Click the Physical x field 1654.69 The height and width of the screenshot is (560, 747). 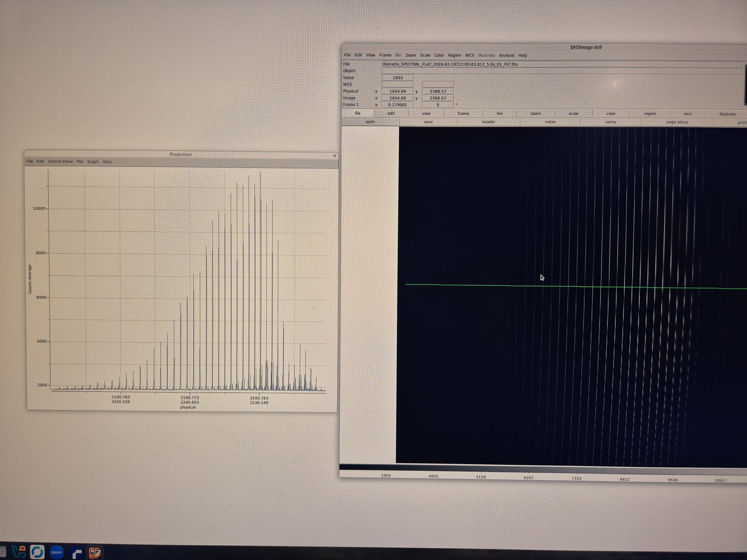(x=398, y=91)
